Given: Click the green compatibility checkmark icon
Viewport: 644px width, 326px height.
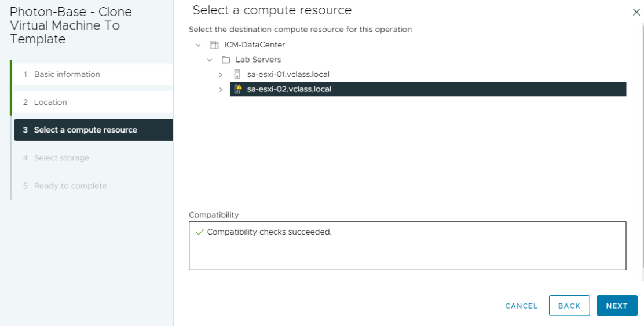Looking at the screenshot, I should [200, 232].
